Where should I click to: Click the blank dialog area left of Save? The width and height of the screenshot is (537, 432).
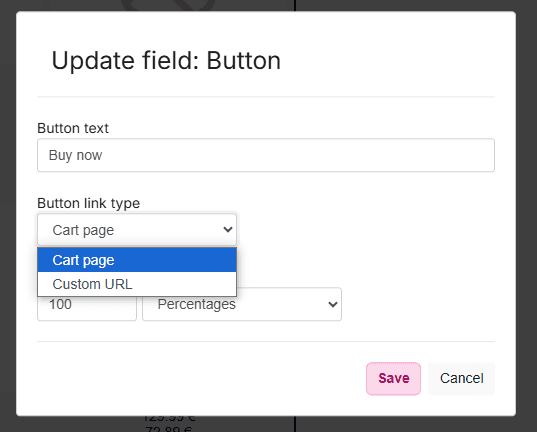[x=201, y=379]
